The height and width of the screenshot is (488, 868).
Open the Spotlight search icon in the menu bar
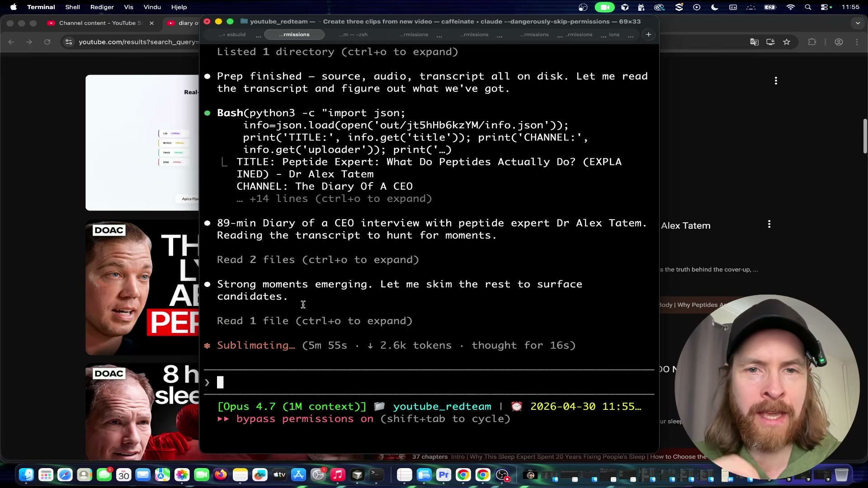pyautogui.click(x=808, y=7)
